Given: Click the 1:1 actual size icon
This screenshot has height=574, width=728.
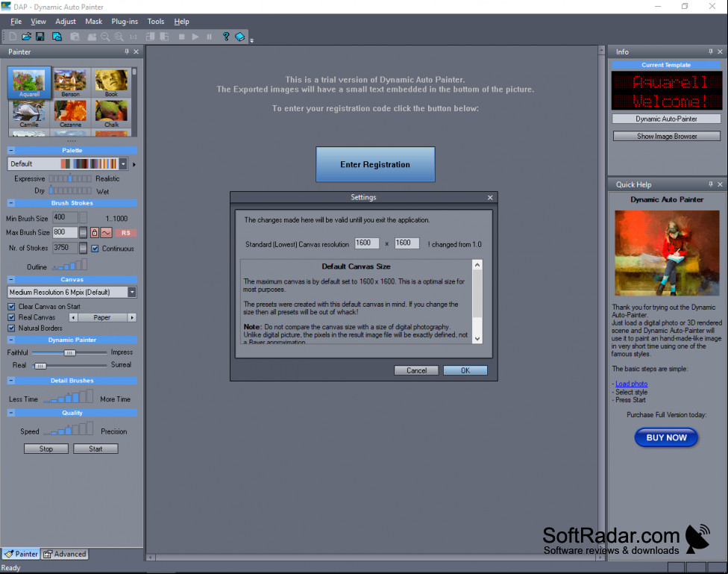Looking at the screenshot, I should [134, 37].
